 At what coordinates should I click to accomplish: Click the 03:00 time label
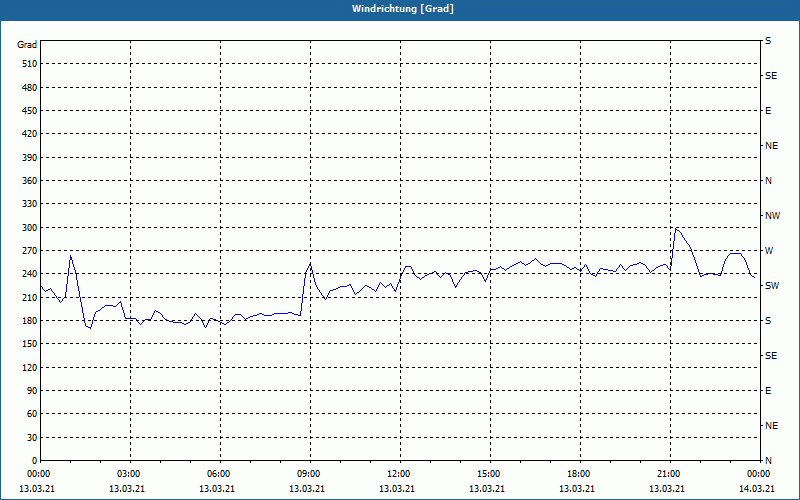click(130, 474)
